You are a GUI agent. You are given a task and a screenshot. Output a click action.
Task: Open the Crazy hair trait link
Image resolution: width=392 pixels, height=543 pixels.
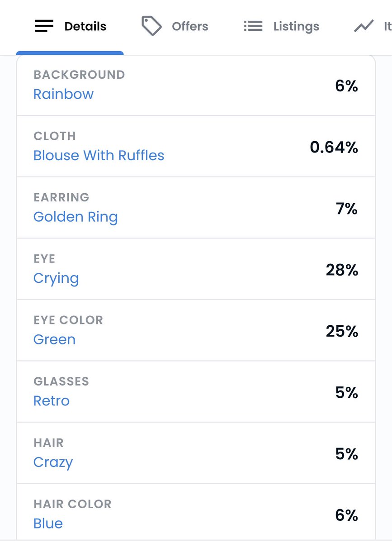pyautogui.click(x=53, y=462)
